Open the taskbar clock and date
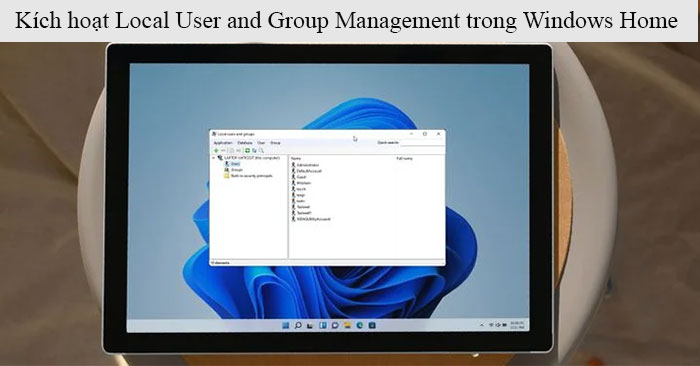The height and width of the screenshot is (366, 700). [x=517, y=325]
